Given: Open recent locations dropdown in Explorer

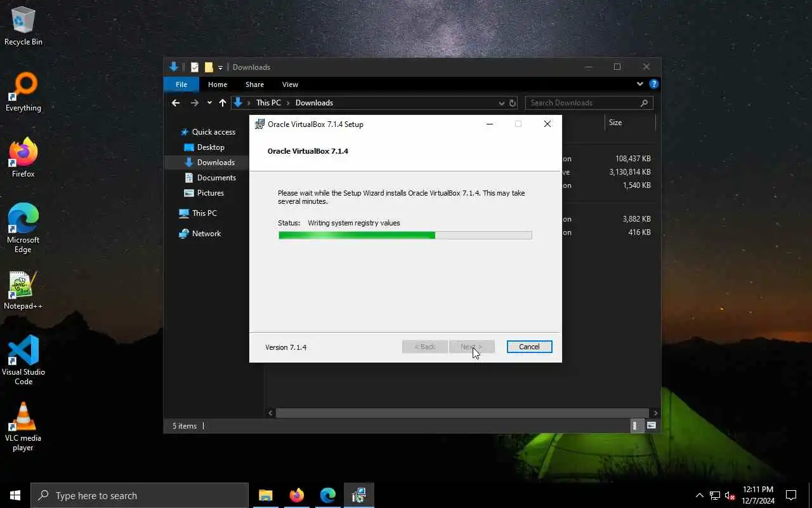Looking at the screenshot, I should [209, 103].
